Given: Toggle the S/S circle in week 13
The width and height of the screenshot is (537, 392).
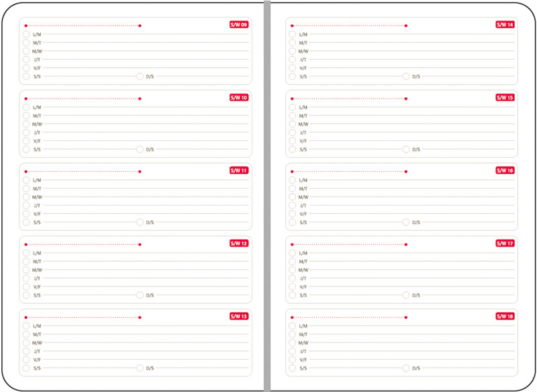Looking at the screenshot, I should click(26, 368).
